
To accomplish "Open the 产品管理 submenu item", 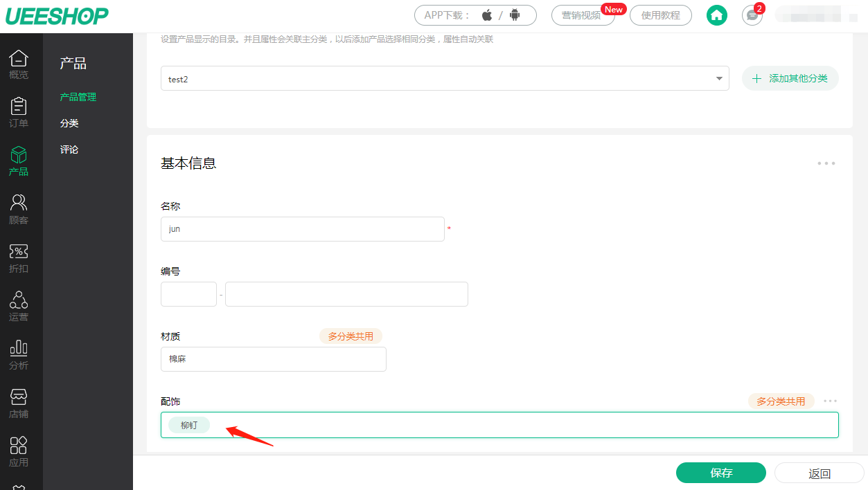I will pos(78,97).
